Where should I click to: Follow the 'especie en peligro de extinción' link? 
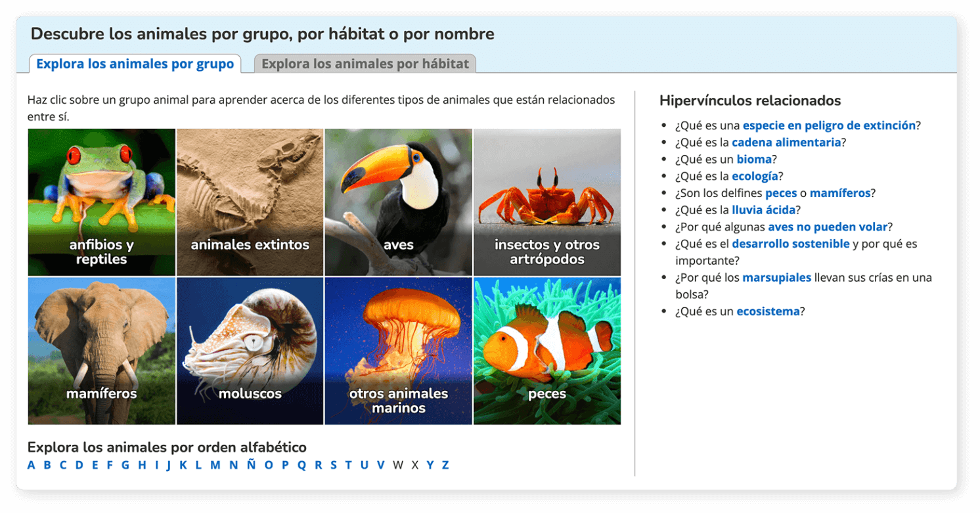click(829, 125)
